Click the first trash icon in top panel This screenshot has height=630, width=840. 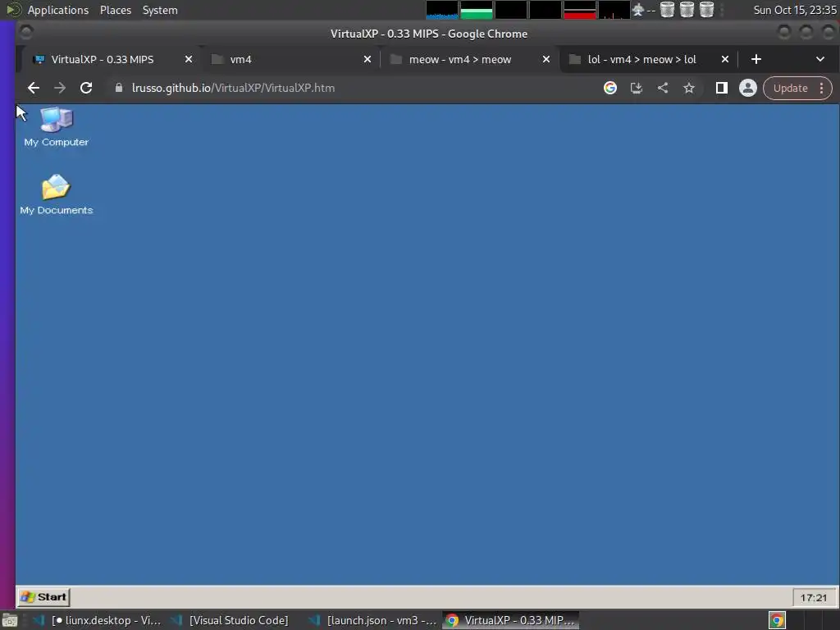coord(667,10)
